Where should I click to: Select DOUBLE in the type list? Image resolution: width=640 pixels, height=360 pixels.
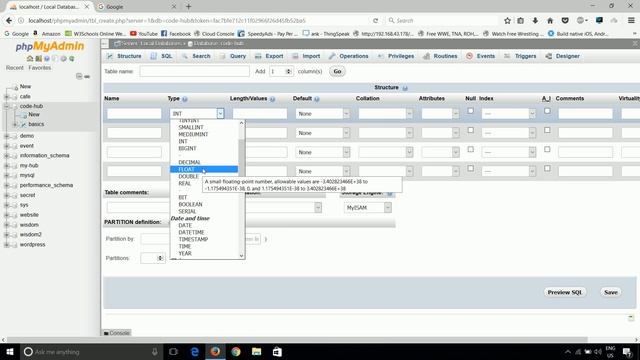coord(188,176)
